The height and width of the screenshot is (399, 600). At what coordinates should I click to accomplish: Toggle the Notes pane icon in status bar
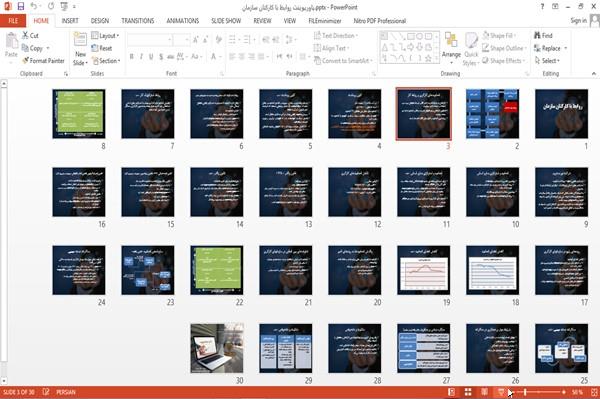tap(46, 392)
